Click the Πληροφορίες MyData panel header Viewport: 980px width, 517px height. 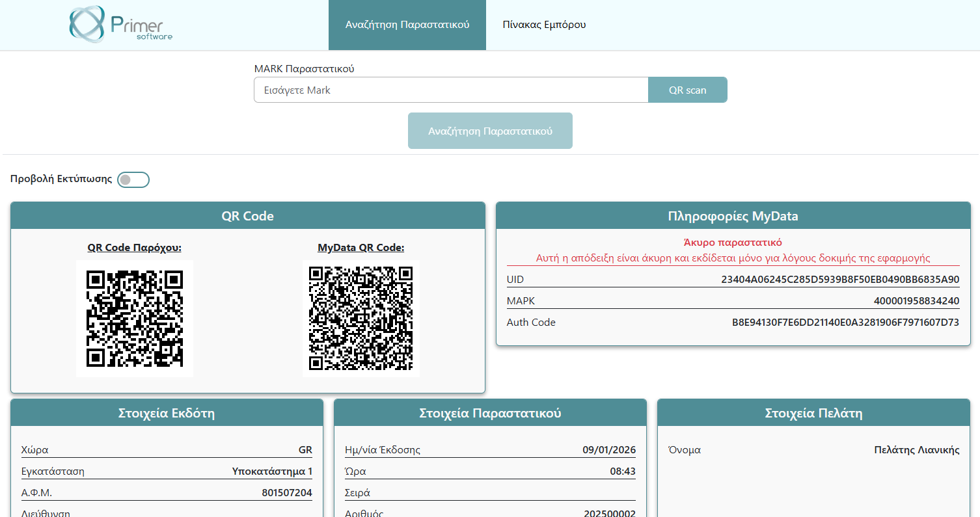(x=733, y=216)
